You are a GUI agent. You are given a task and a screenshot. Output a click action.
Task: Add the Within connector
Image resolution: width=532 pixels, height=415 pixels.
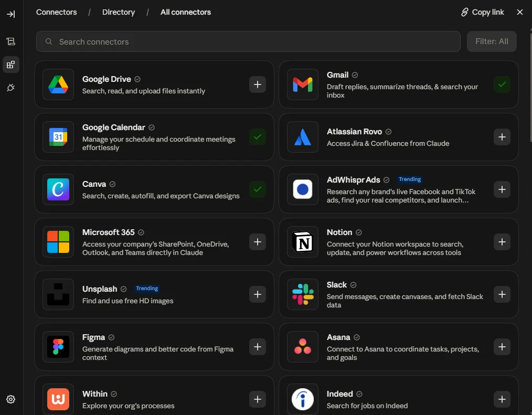[x=258, y=399]
